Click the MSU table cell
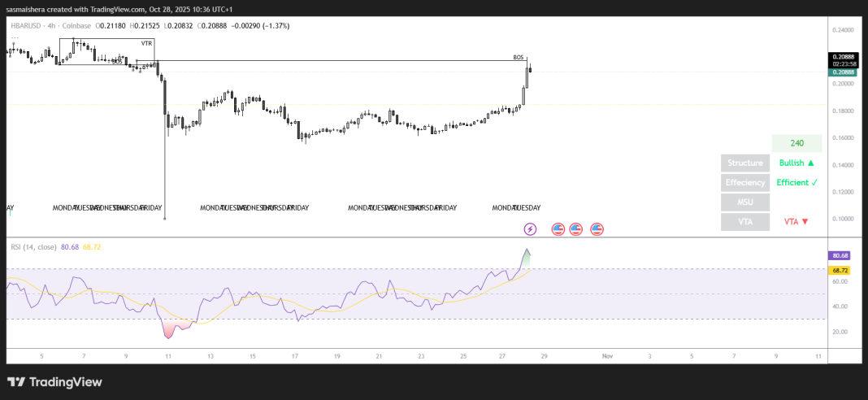Screen dimensions: 868x400 (x=745, y=202)
